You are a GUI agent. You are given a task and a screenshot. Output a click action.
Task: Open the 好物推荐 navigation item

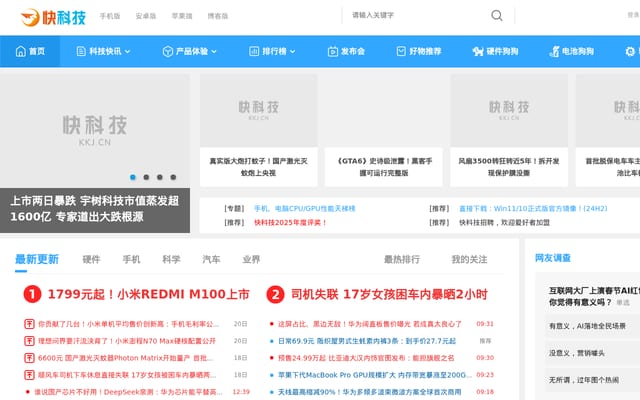pyautogui.click(x=419, y=51)
